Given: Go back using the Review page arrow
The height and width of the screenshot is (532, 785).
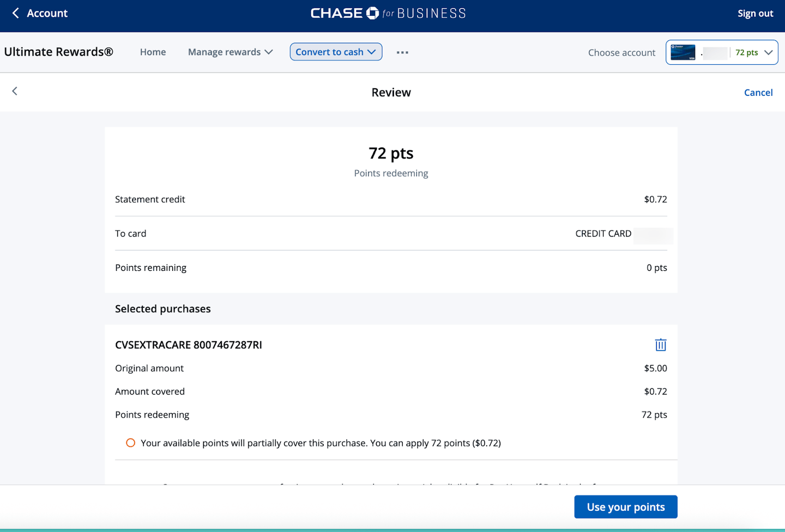Looking at the screenshot, I should [x=15, y=91].
